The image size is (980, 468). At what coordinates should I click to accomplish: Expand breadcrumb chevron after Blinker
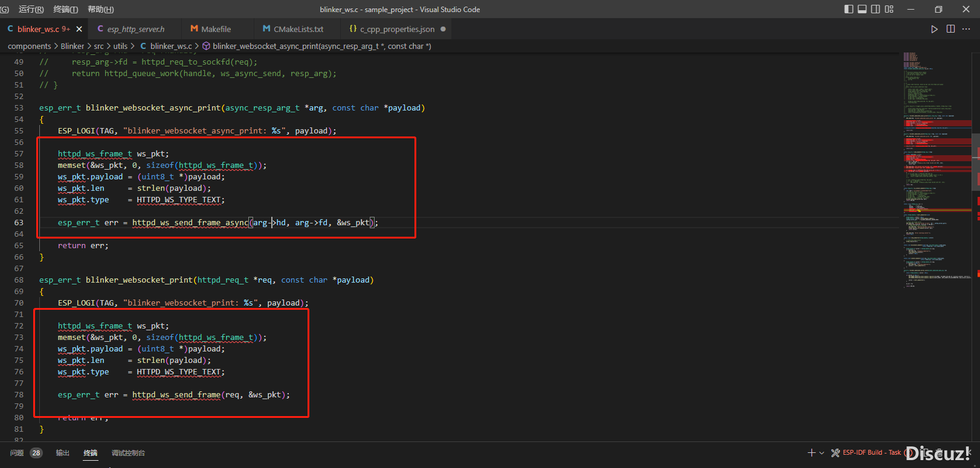(x=89, y=46)
